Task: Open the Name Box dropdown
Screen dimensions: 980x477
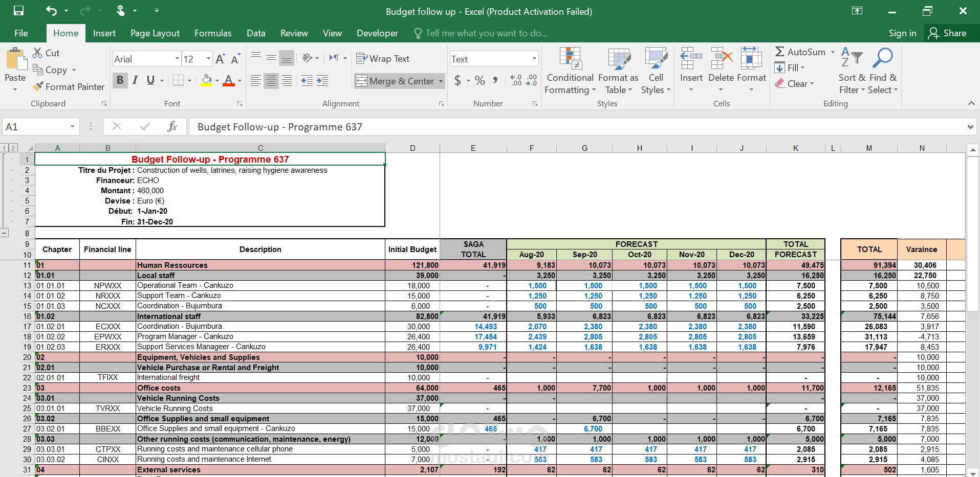Action: pos(72,126)
